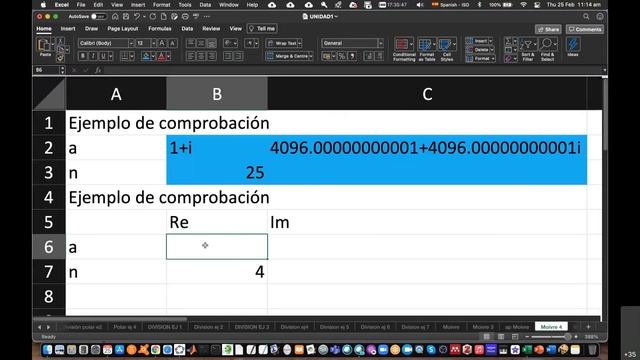This screenshot has width=640, height=360.
Task: Open the number format General dropdown
Action: [x=380, y=43]
